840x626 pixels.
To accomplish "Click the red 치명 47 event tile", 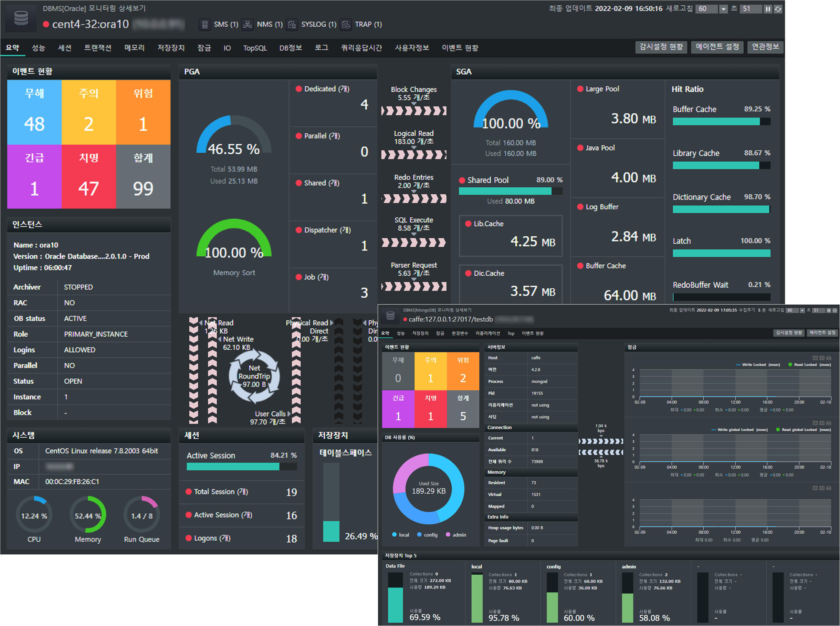I will coord(89,177).
